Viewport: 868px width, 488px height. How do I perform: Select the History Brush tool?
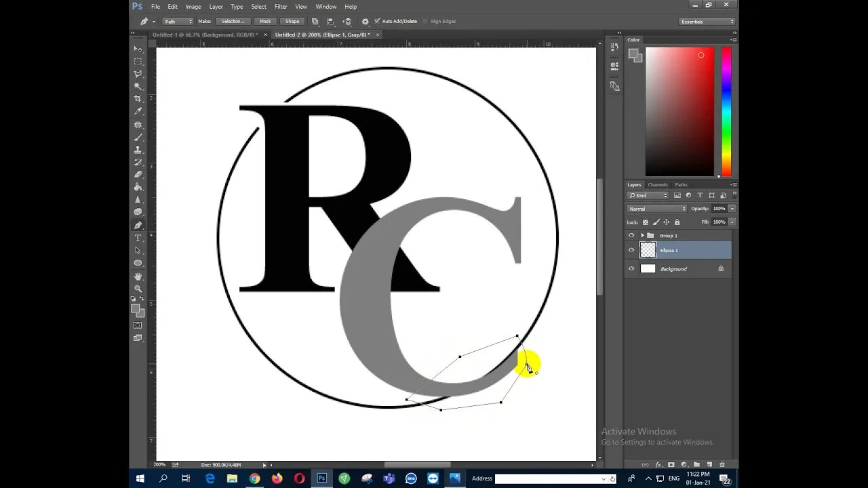tap(138, 162)
